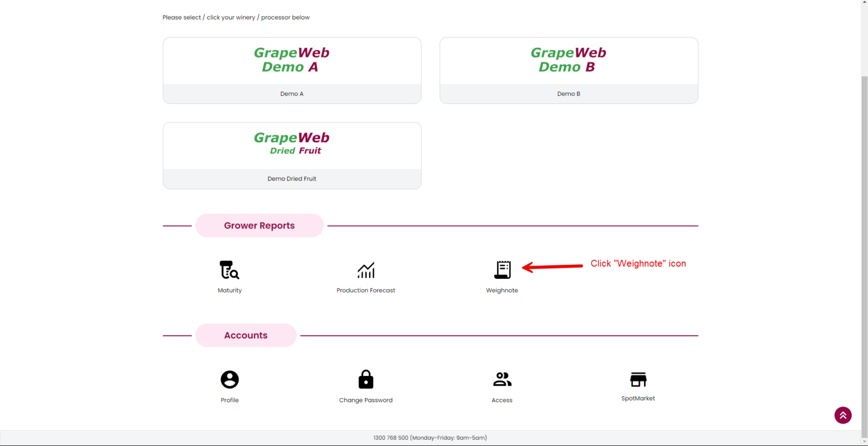The height and width of the screenshot is (446, 868).
Task: Select the GrapeWeb Demo A logo
Action: click(292, 60)
